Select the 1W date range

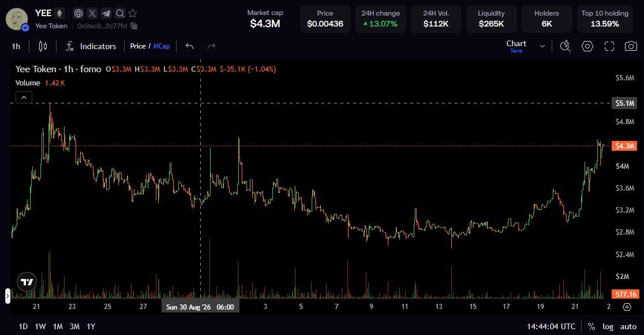point(40,326)
